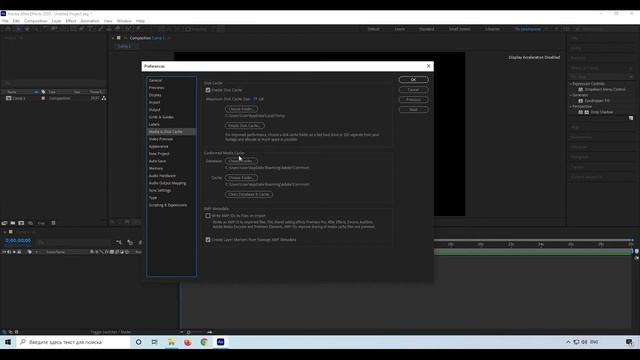Click the Windows taskbar search box
640x360 pixels.
pos(73,342)
